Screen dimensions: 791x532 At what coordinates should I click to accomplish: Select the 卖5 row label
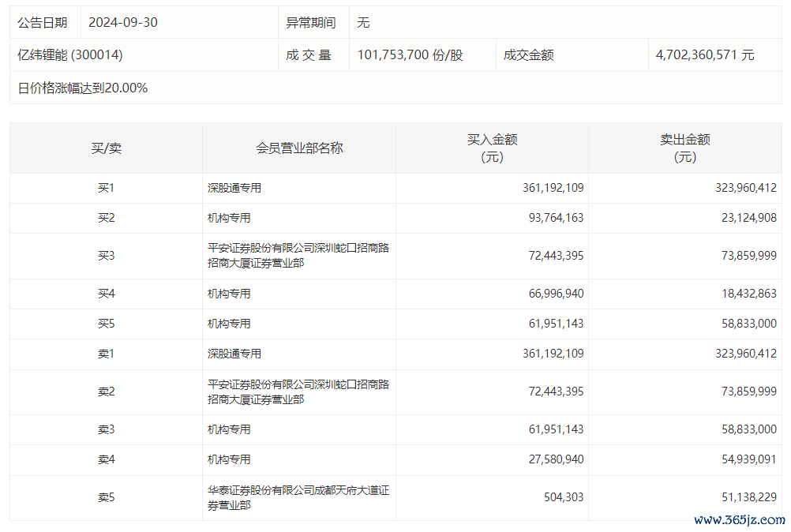(106, 498)
